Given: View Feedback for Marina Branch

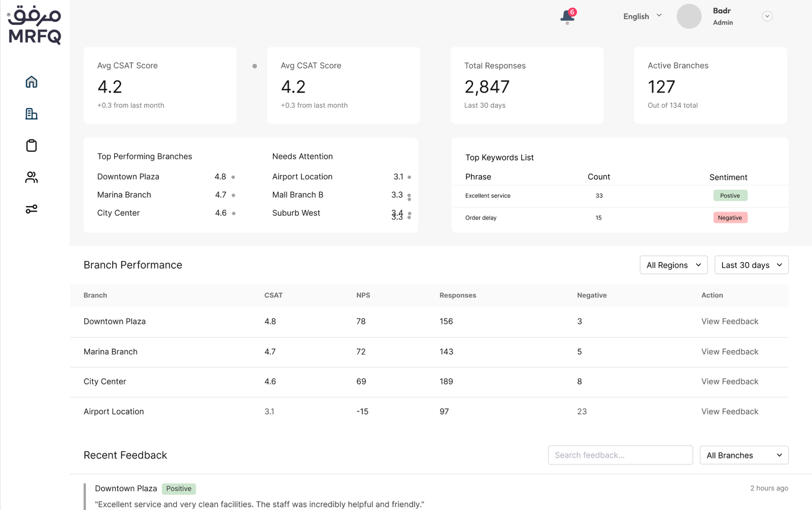Looking at the screenshot, I should (x=729, y=352).
